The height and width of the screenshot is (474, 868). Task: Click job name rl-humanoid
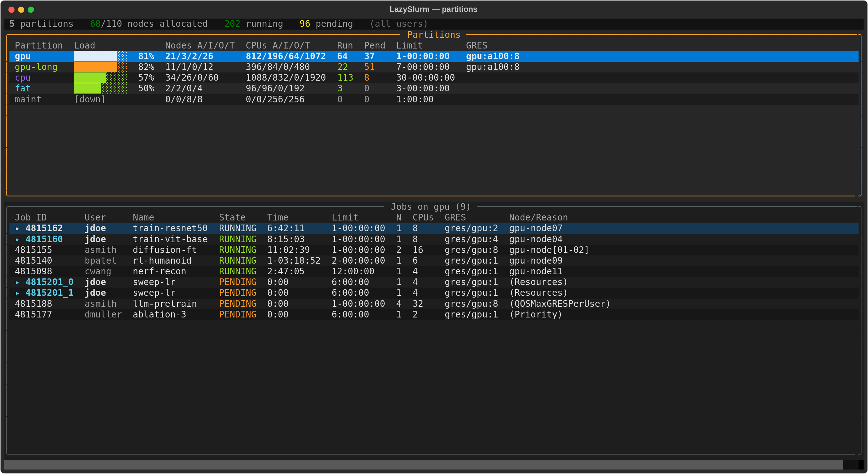point(162,261)
